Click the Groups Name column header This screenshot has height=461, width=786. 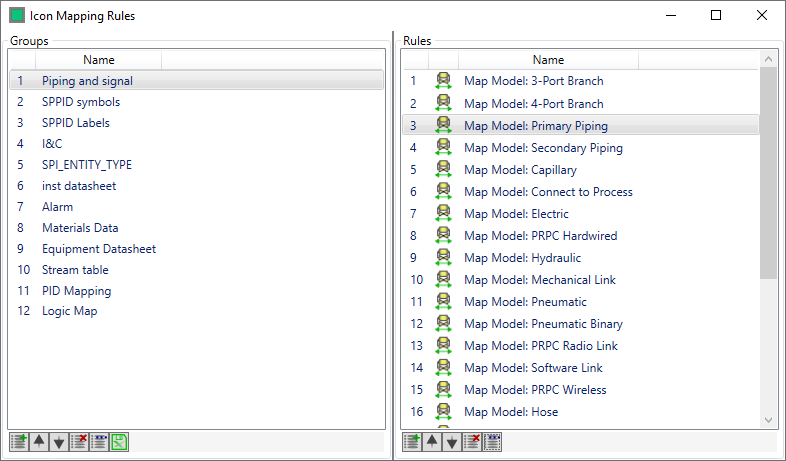[x=98, y=60]
